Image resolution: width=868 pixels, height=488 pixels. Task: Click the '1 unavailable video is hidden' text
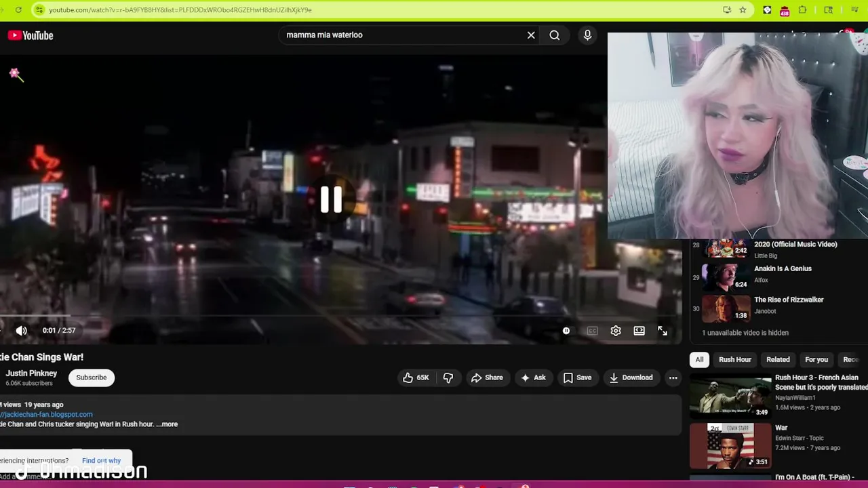[745, 333]
